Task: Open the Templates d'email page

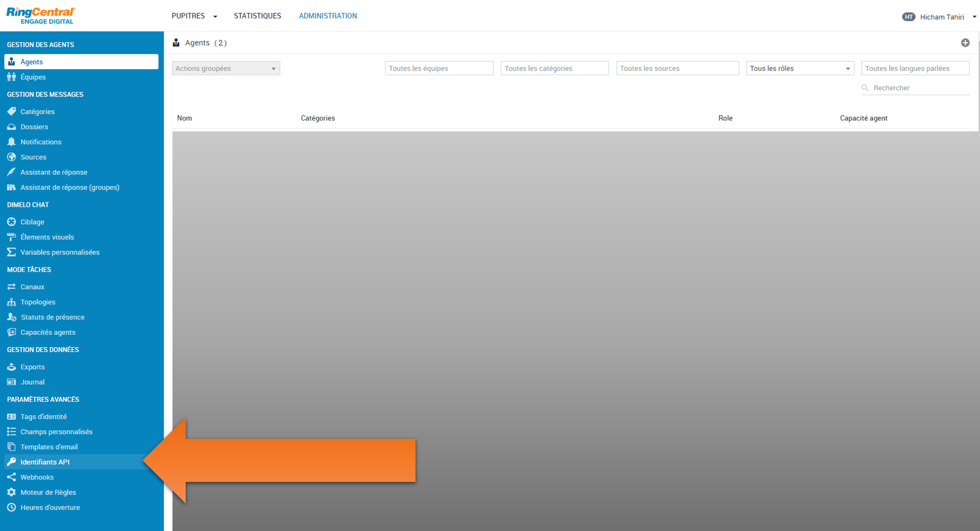Action: [81, 447]
